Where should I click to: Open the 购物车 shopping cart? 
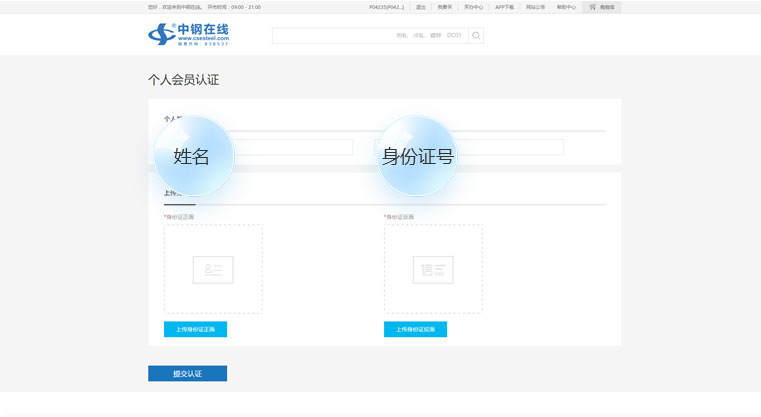pyautogui.click(x=602, y=7)
